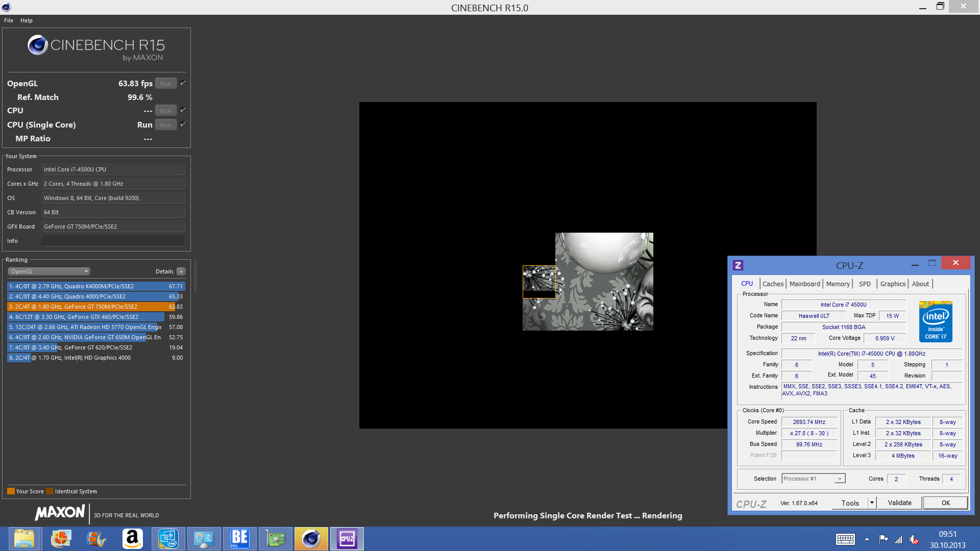Select ranking entry GeForce GT 620 19.04
The image size is (980, 551).
point(96,347)
